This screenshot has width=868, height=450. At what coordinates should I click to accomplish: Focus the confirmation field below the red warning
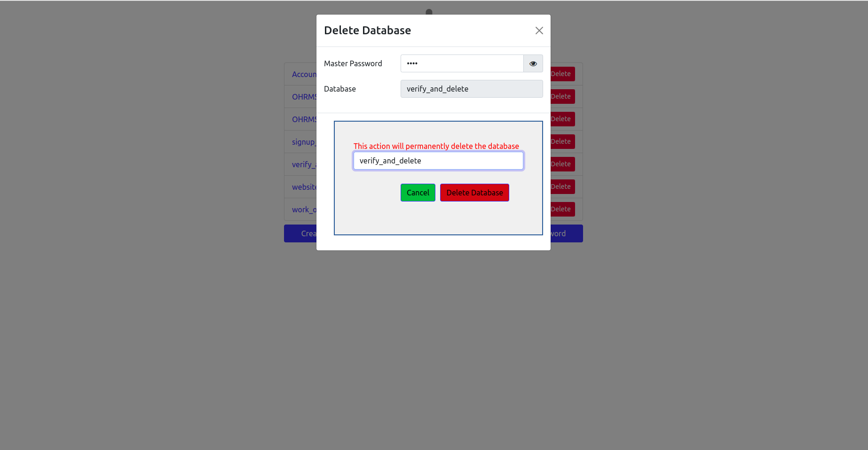click(x=438, y=161)
